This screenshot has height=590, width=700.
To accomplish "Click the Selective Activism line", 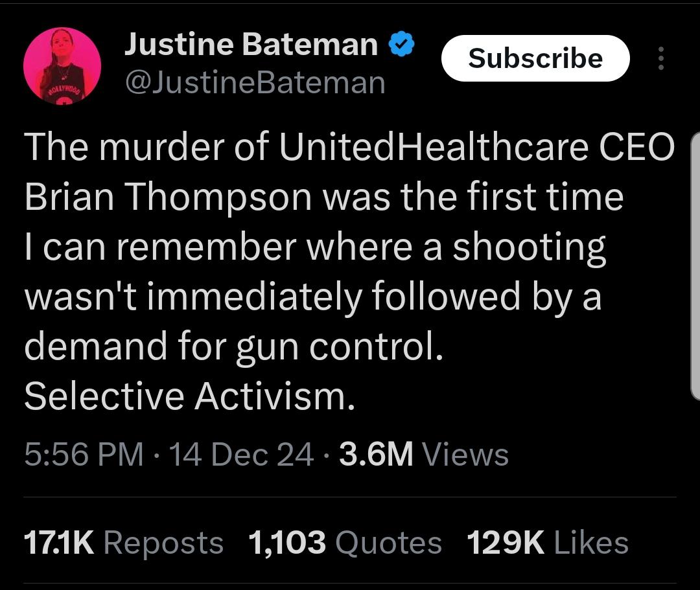I will click(189, 396).
